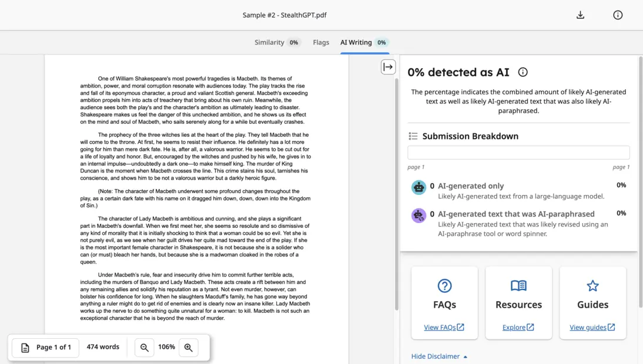643x364 pixels.
Task: Click the side panel vertical scrollbar
Action: tap(640, 182)
